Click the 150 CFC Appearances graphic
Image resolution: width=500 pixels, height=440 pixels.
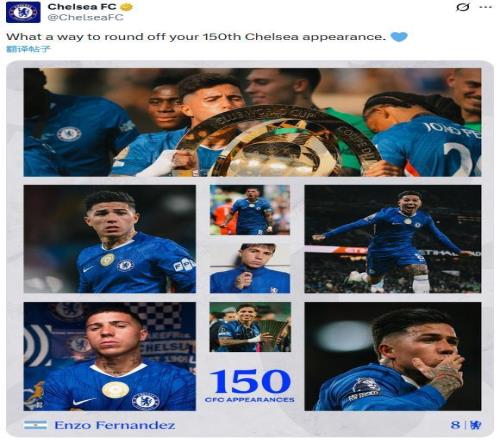[x=250, y=386]
